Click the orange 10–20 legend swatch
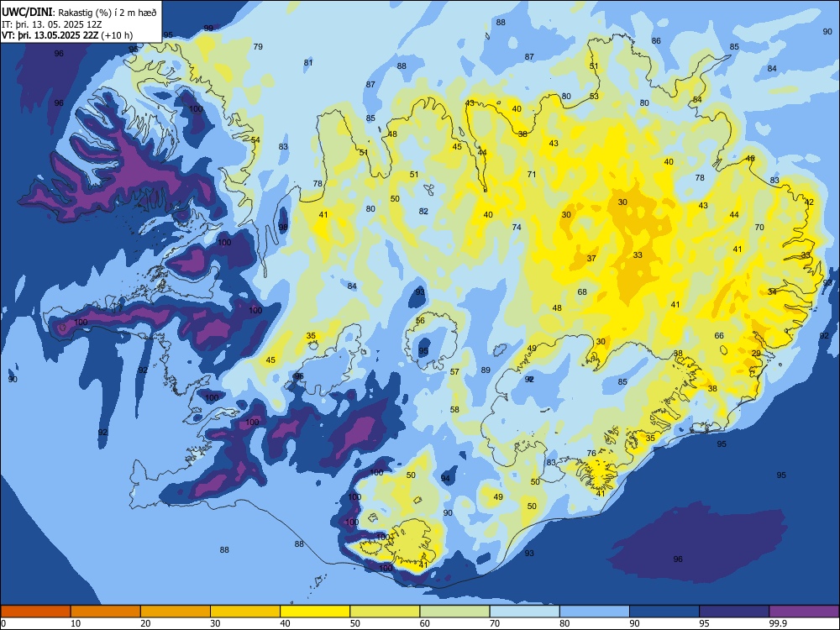 tap(106, 612)
